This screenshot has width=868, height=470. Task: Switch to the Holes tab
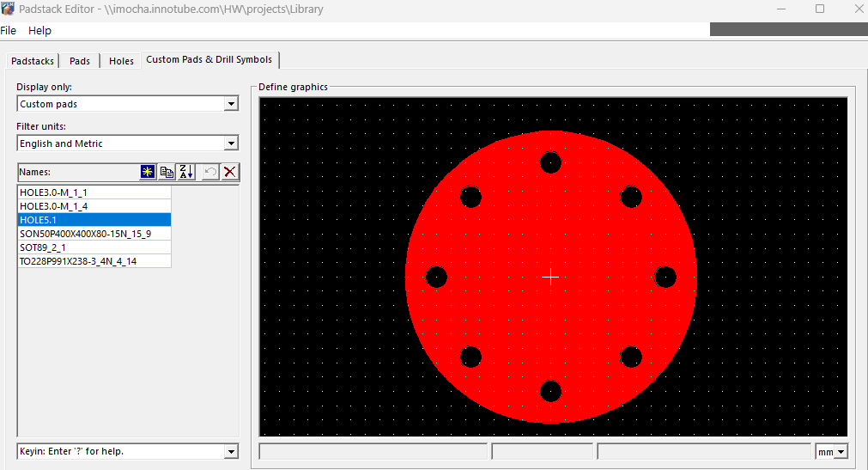click(x=121, y=61)
